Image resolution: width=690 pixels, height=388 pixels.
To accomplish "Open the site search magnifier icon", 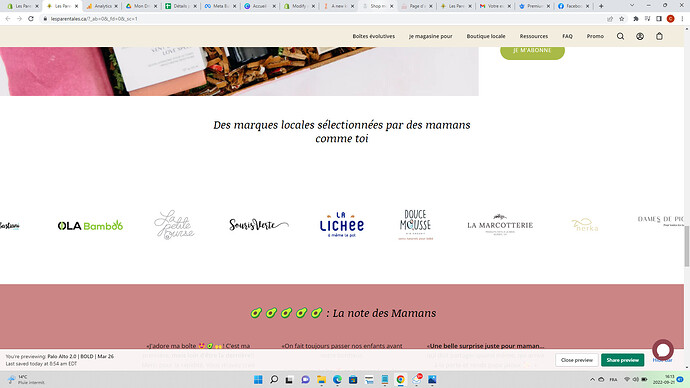I will [x=620, y=37].
